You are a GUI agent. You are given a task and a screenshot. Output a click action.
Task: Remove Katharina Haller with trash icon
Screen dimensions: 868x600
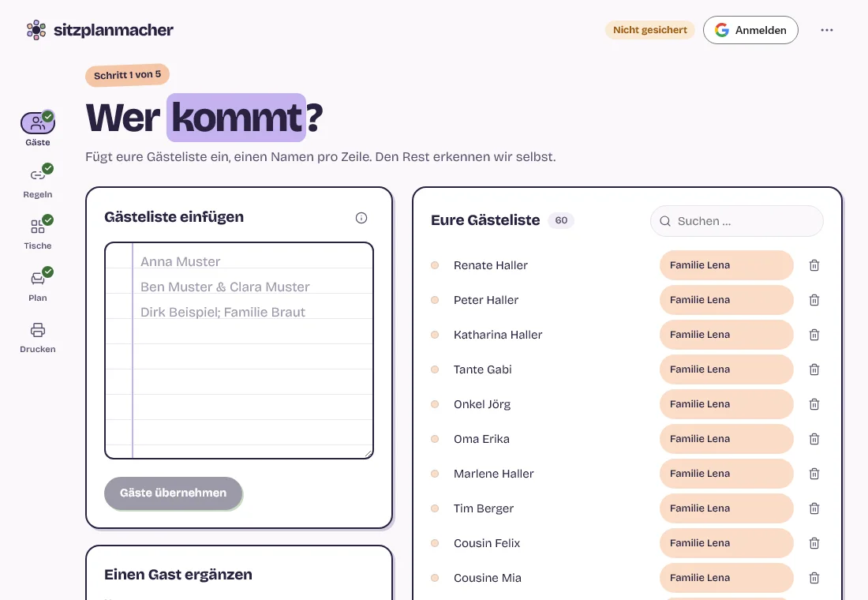point(814,335)
